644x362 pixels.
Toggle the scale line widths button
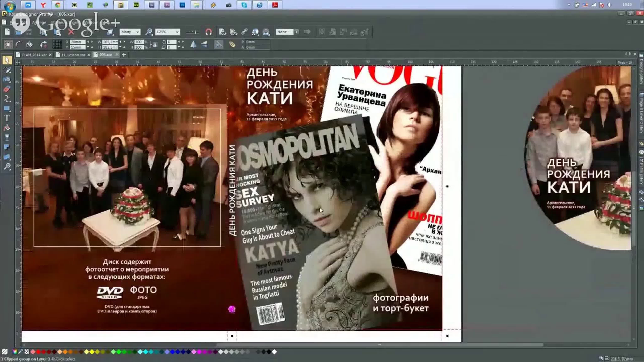click(x=219, y=44)
